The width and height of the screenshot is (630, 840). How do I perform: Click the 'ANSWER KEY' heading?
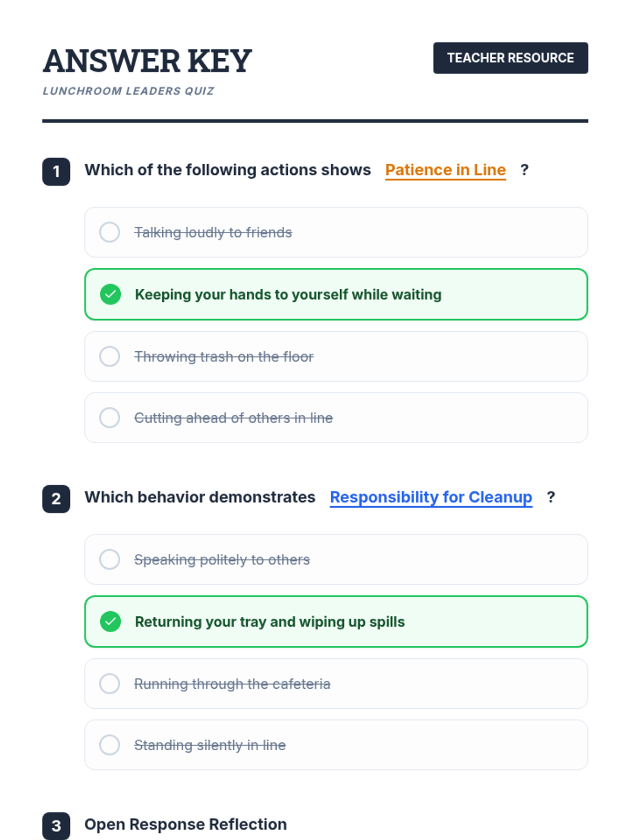click(x=148, y=61)
